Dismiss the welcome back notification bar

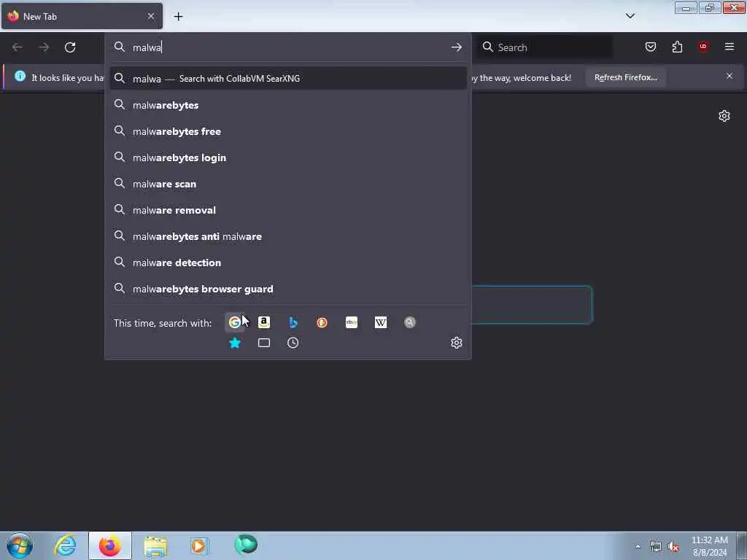(729, 76)
